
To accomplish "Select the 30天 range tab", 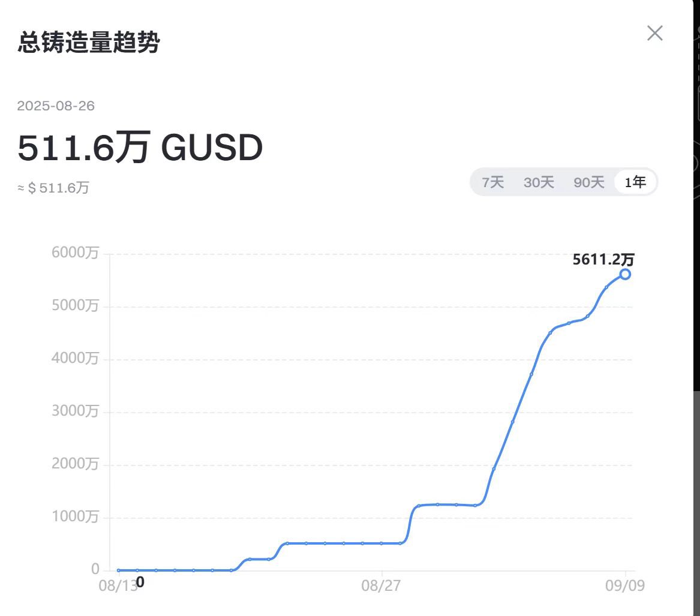I will (x=539, y=182).
